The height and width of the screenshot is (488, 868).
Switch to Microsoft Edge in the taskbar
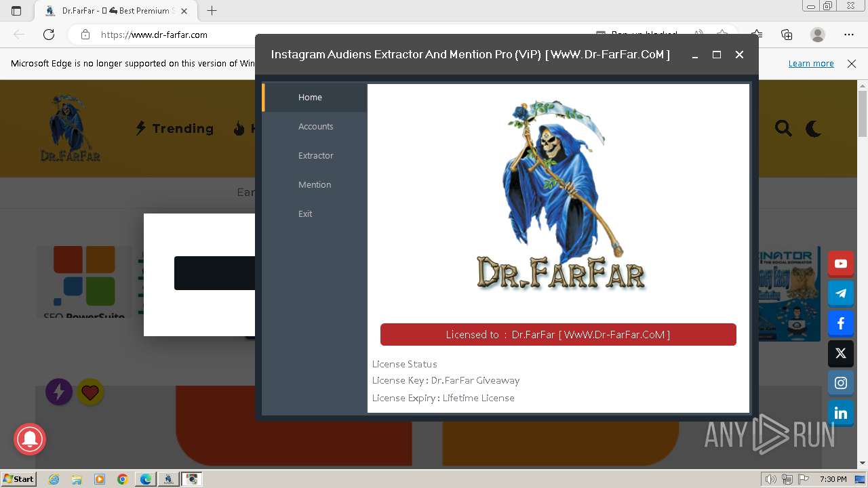[146, 479]
